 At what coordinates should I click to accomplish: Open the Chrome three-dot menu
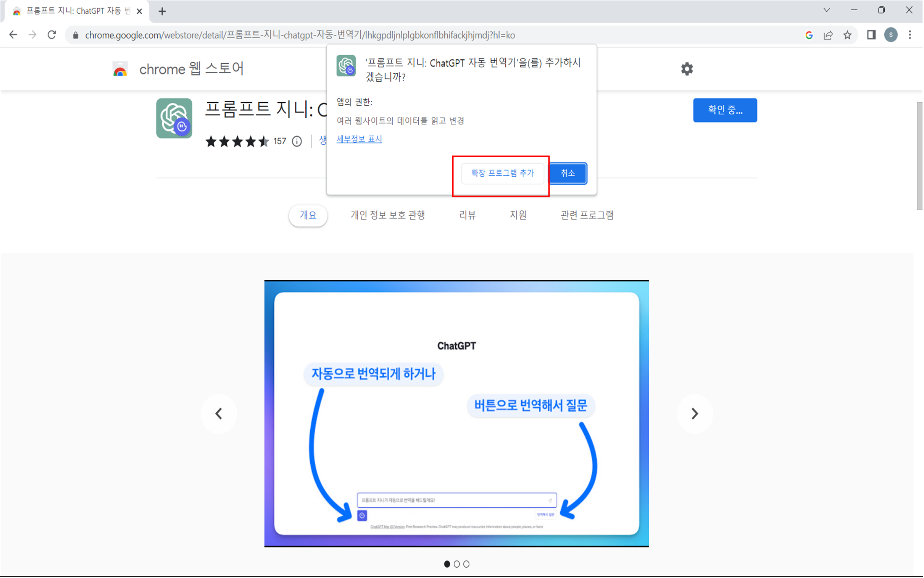[910, 35]
